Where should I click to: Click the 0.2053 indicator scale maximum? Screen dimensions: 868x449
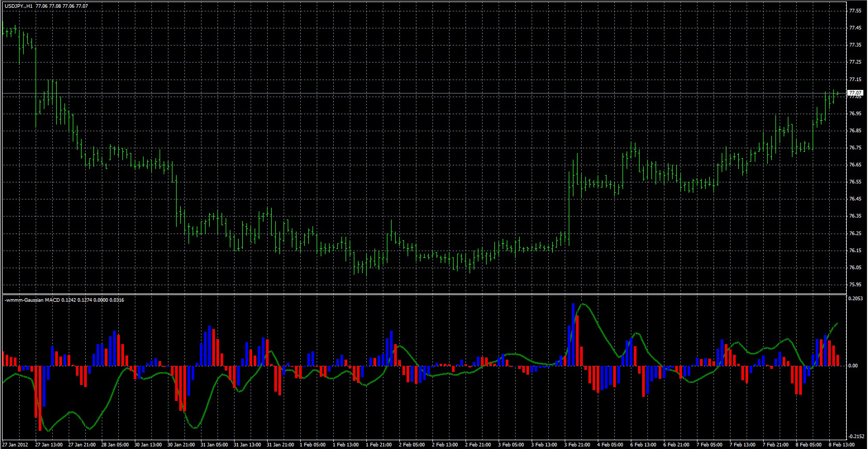(856, 299)
